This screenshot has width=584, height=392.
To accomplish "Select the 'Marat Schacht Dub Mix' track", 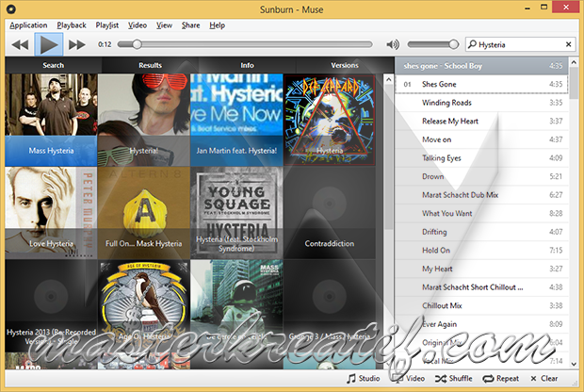I will 481,195.
